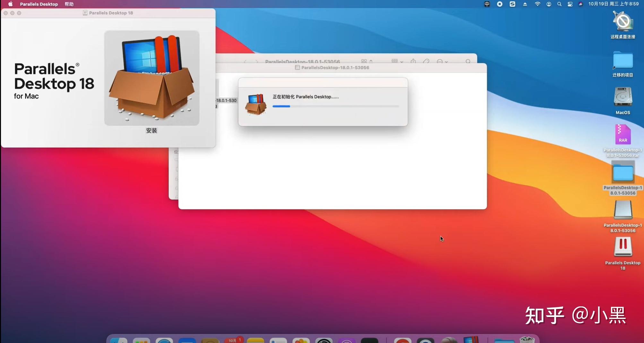Click the Finder back navigation arrow
The image size is (644, 343).
coord(246,61)
